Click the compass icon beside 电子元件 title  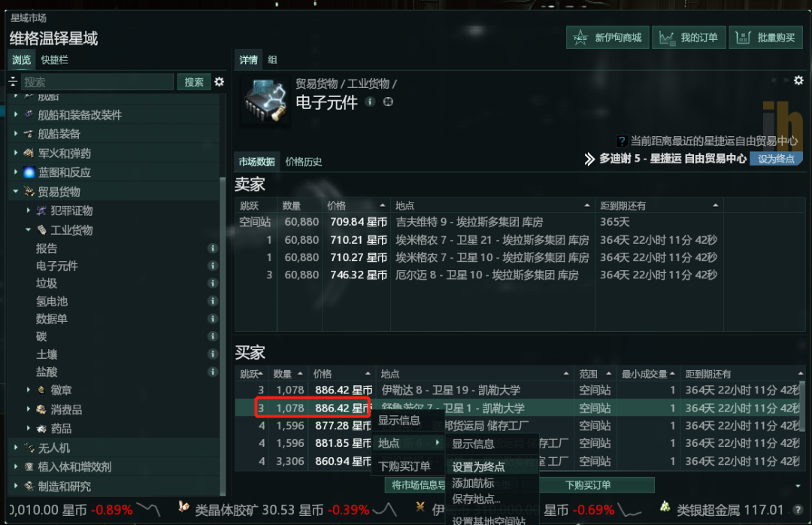coord(388,102)
